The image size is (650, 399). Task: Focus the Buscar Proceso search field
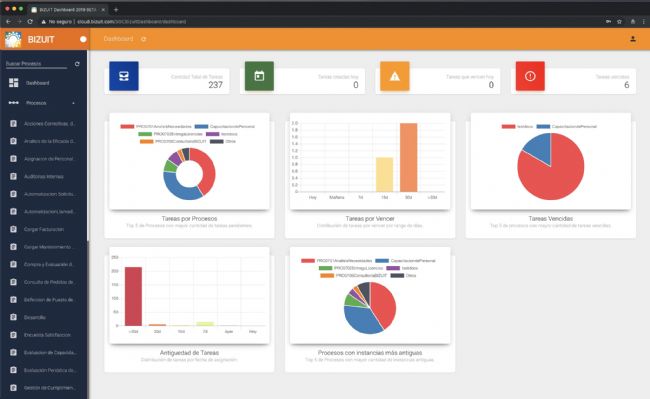(x=36, y=64)
